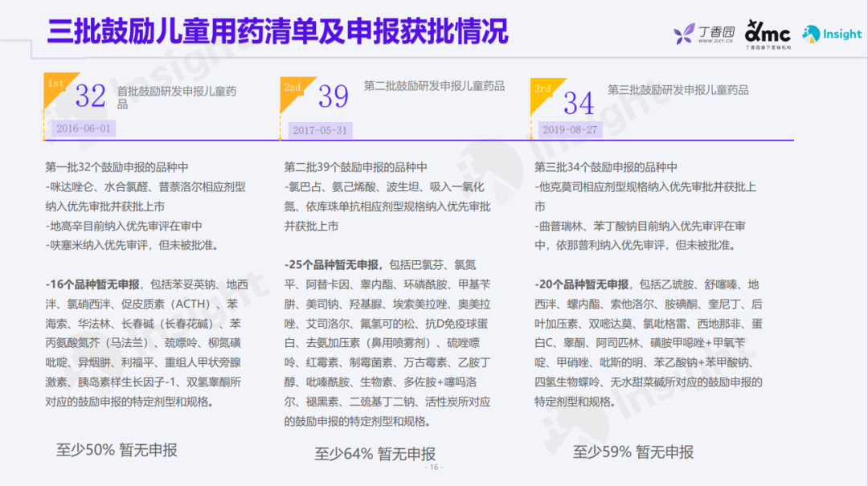868x486 pixels.
Task: Click the line 第三批34个鼓励申报的品种中
Action: [x=606, y=167]
